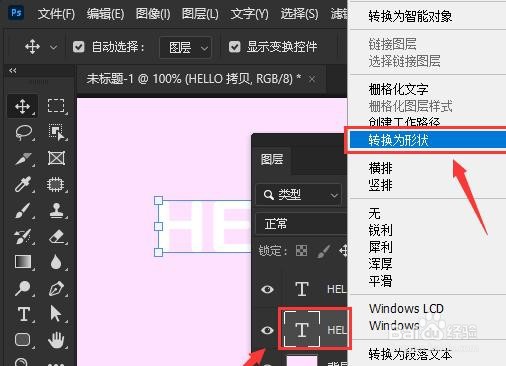
Task: Open the 文字(Y) menu
Action: pyautogui.click(x=249, y=14)
